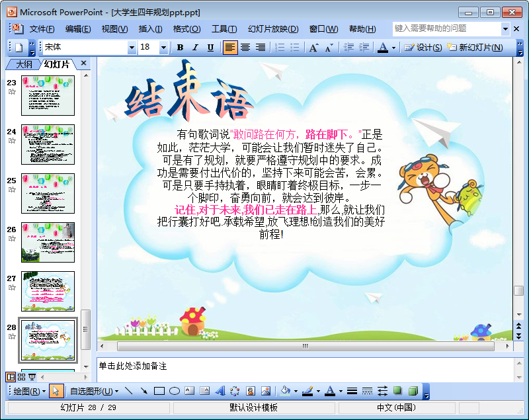Open the 文件(F) menu
The height and width of the screenshot is (420, 529).
tap(42, 29)
